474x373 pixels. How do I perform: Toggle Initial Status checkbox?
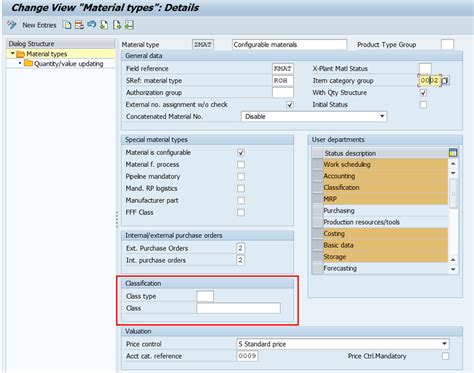click(x=423, y=105)
